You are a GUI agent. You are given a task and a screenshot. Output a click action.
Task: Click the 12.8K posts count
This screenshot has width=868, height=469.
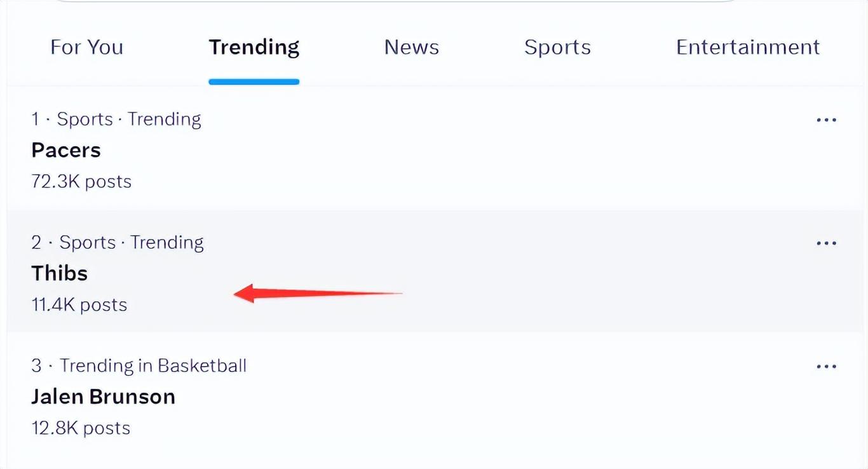tap(81, 428)
